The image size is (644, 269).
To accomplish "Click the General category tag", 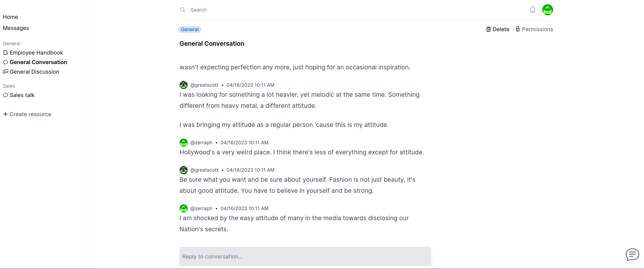I will click(x=190, y=29).
